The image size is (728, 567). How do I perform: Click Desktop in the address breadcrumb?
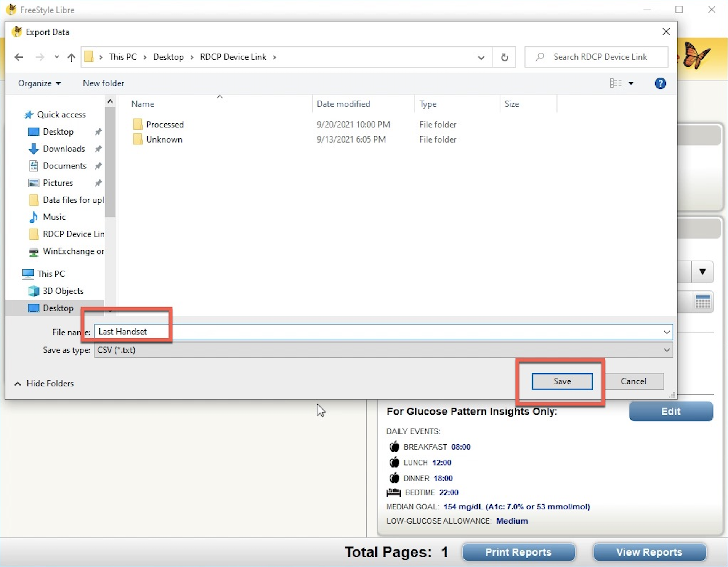tap(168, 57)
